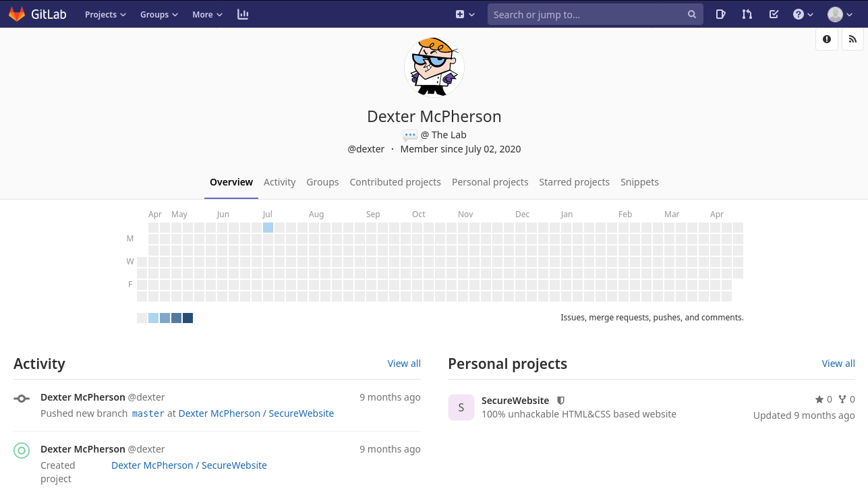The height and width of the screenshot is (491, 868).
Task: Click the Report abuse exclamation button
Action: point(827,39)
